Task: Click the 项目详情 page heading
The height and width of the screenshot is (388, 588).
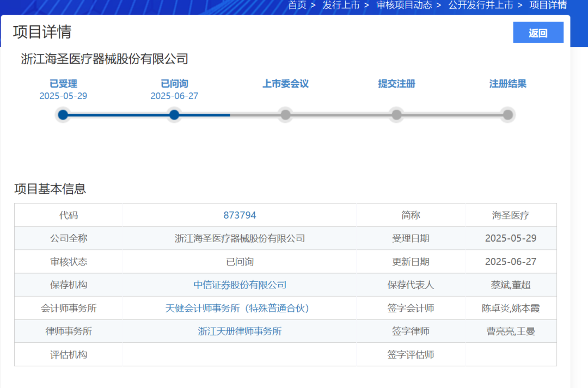Action: pyautogui.click(x=42, y=32)
